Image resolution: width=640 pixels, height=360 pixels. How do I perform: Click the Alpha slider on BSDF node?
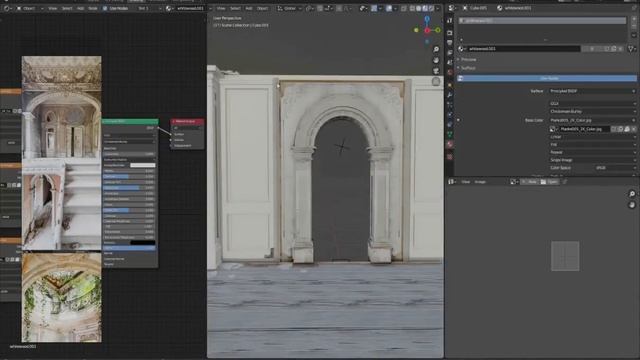pyautogui.click(x=129, y=248)
